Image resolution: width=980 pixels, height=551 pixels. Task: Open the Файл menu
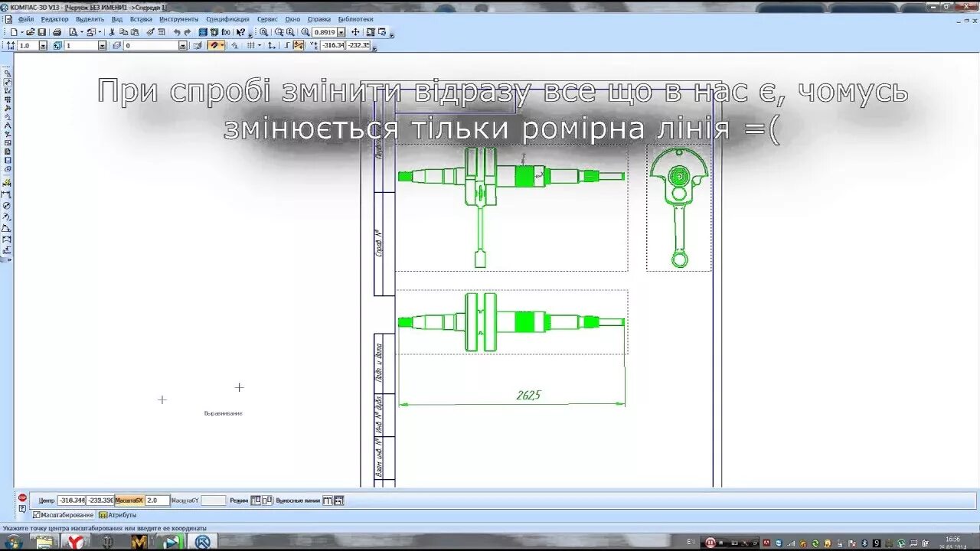pyautogui.click(x=26, y=19)
